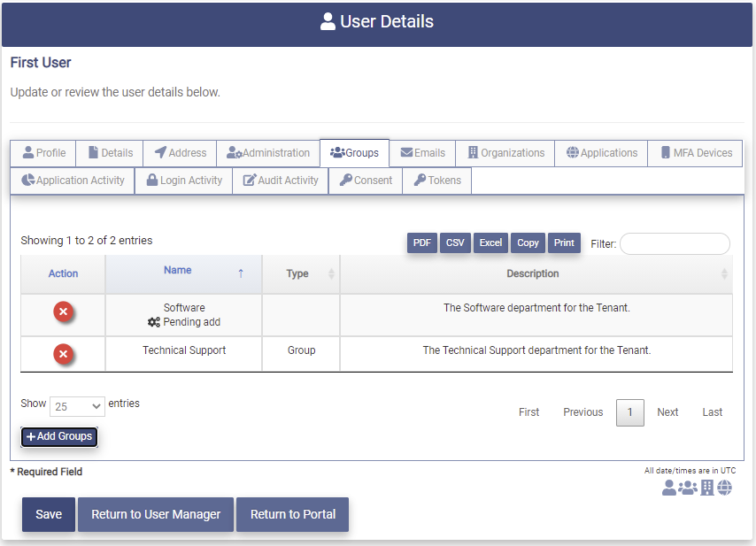The width and height of the screenshot is (756, 546).
Task: Click the Action column header
Action: click(63, 273)
